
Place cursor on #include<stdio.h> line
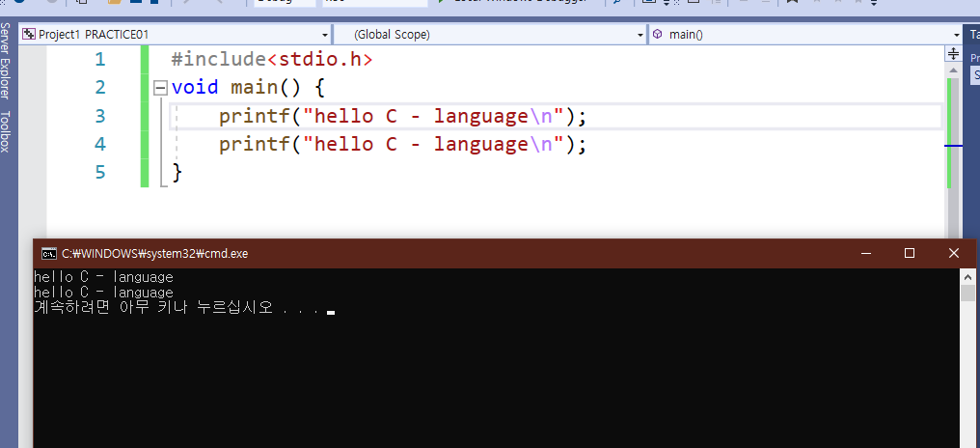tap(272, 60)
